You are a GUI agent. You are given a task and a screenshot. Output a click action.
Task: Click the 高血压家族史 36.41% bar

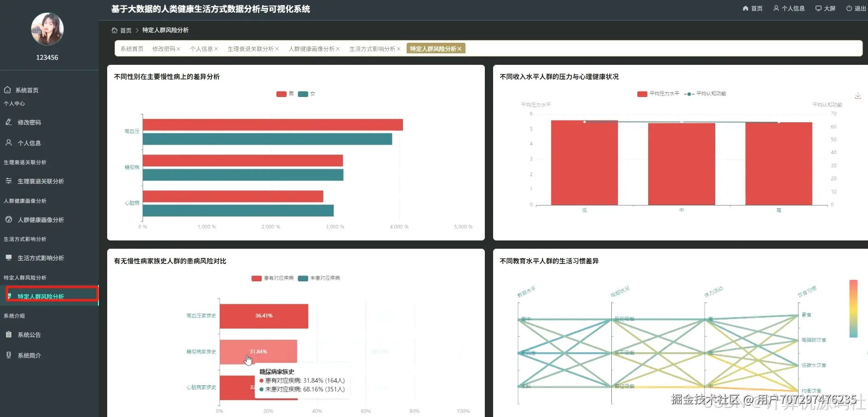(x=264, y=316)
